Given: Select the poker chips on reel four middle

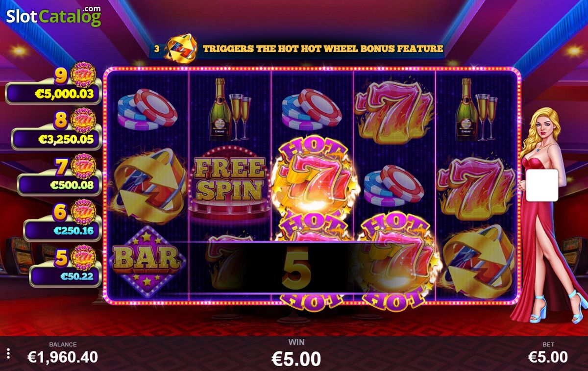Looking at the screenshot, I should [x=394, y=185].
